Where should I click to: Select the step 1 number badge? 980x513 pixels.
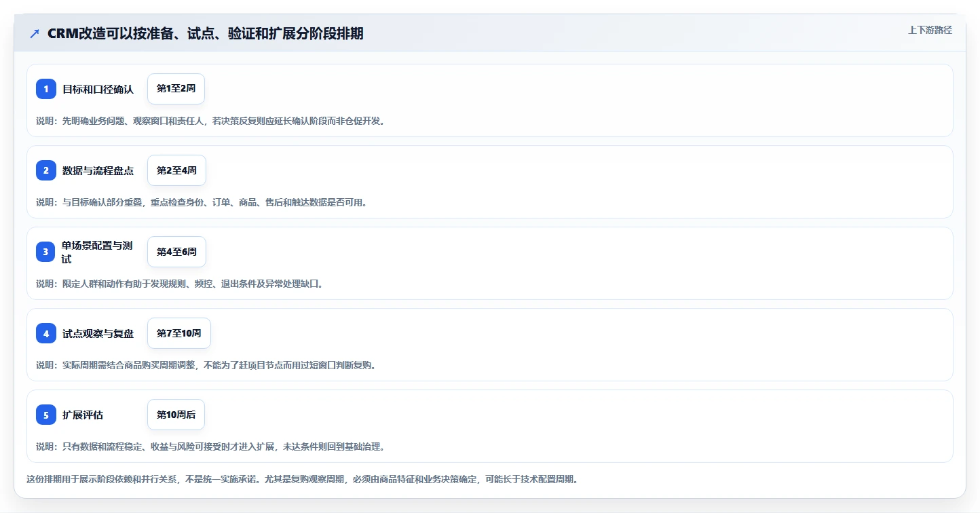click(46, 89)
